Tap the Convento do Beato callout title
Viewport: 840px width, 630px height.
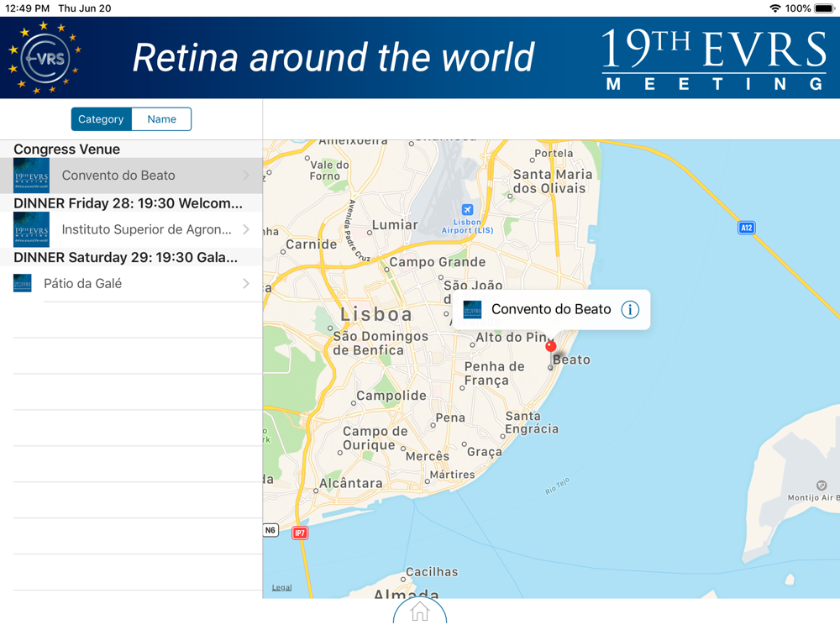coord(551,309)
